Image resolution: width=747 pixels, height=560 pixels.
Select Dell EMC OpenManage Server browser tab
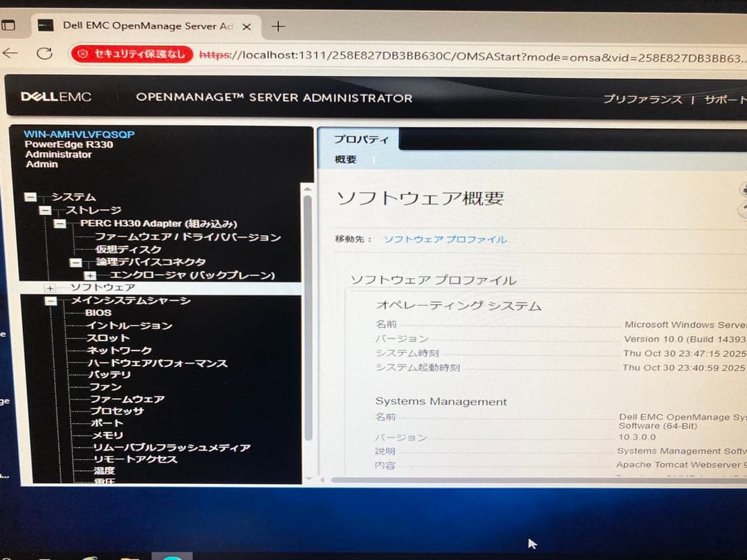point(146,26)
